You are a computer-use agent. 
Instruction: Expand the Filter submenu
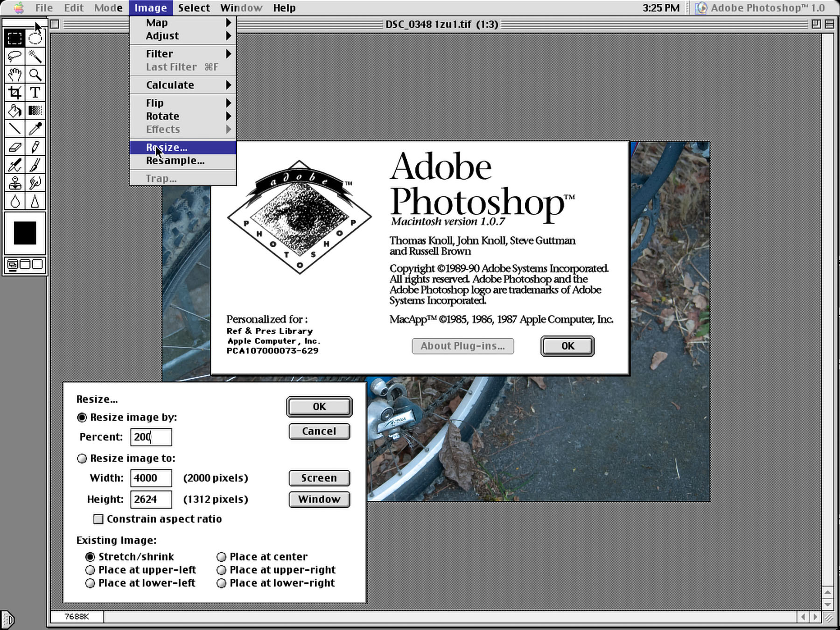[x=183, y=54]
